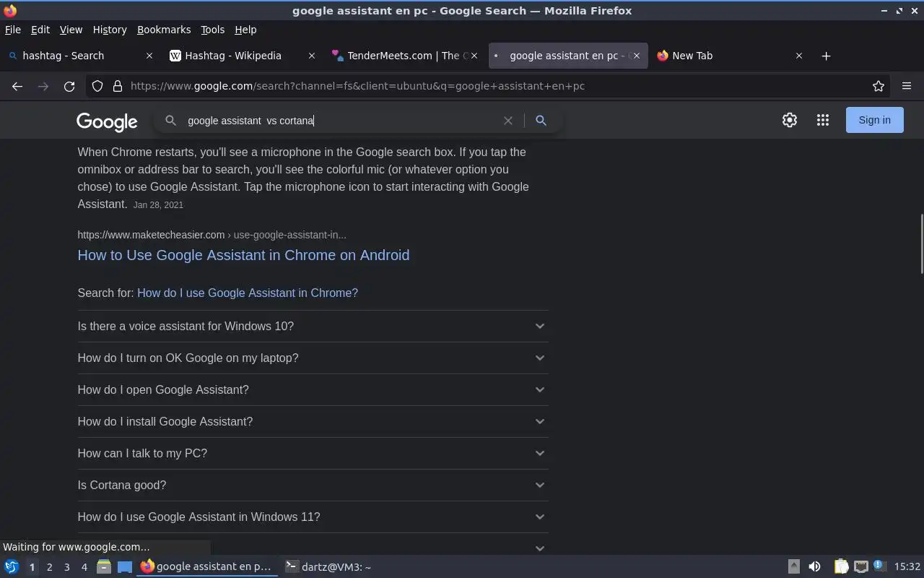Clear the Google search box text

click(508, 121)
